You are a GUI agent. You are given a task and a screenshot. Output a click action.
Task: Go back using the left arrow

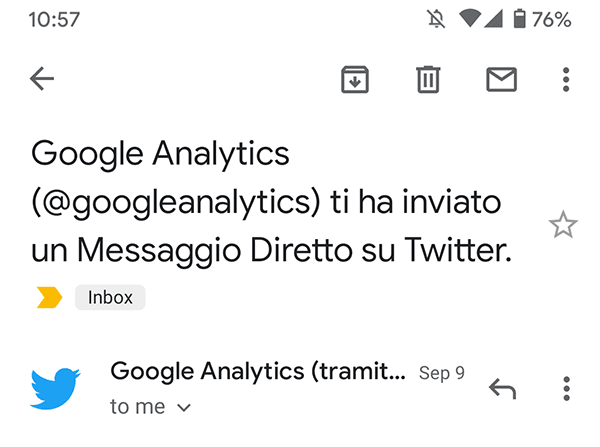42,79
